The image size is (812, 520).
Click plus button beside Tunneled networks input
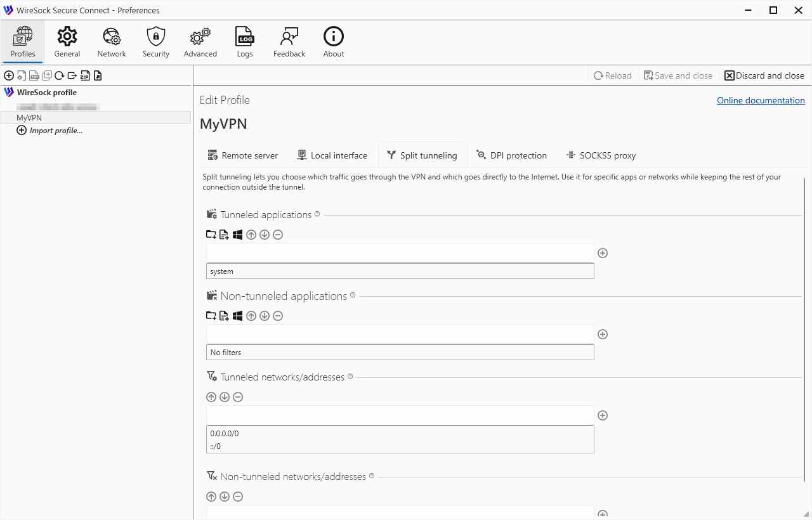(x=603, y=415)
